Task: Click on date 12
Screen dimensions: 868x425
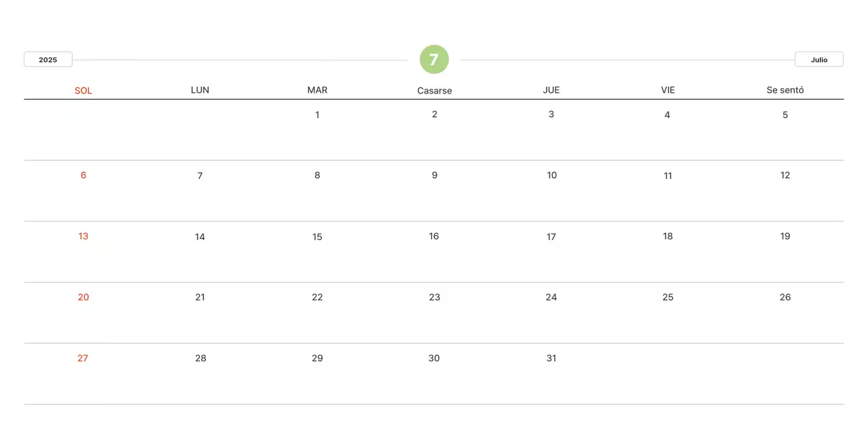Action: point(785,175)
